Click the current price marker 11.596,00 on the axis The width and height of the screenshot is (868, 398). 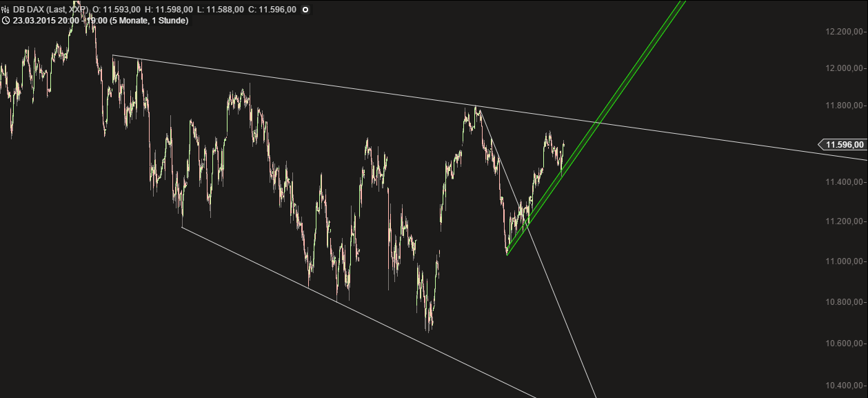(x=842, y=144)
